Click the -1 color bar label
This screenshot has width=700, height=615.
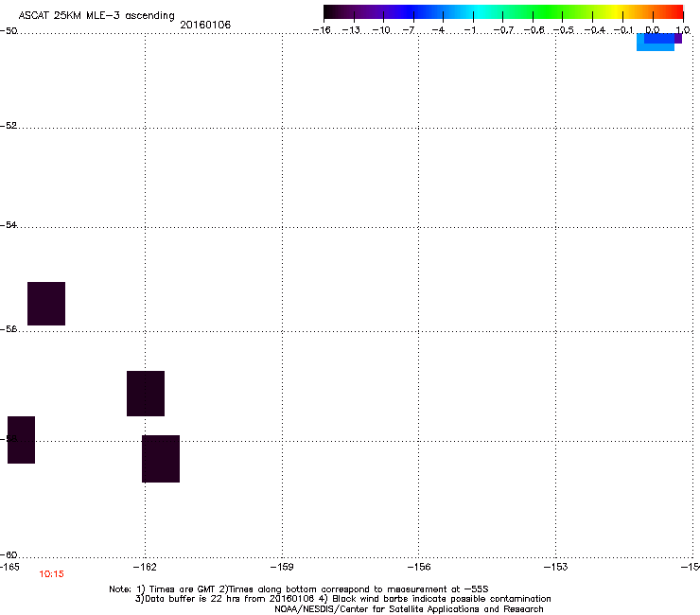(469, 30)
